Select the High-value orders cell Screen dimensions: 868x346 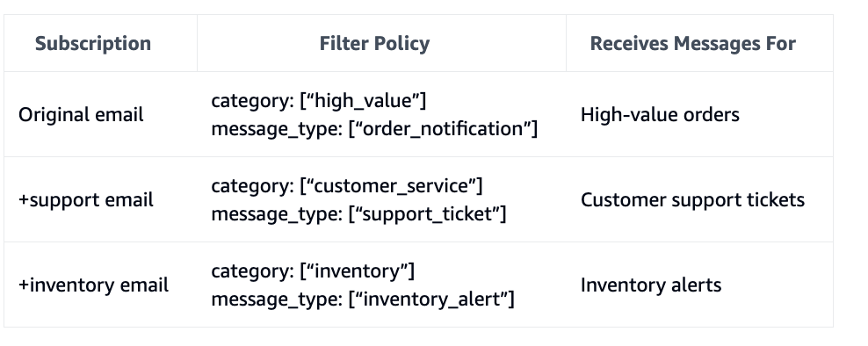point(699,114)
